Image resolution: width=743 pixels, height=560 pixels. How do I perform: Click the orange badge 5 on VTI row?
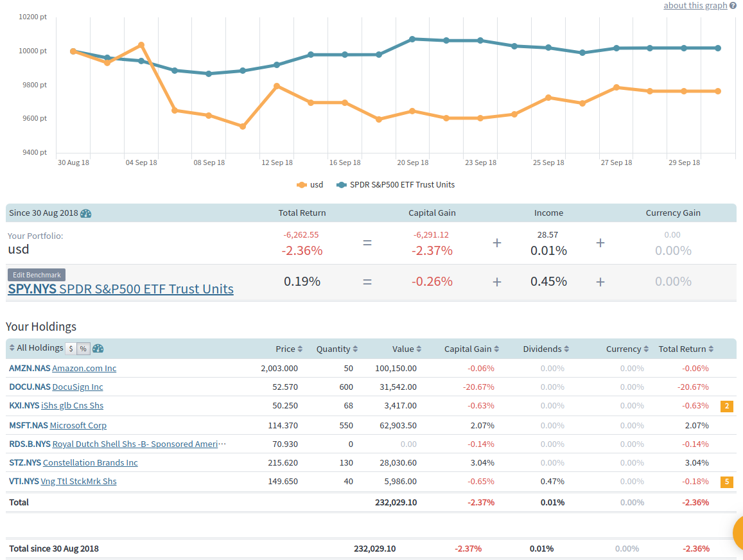point(726,482)
